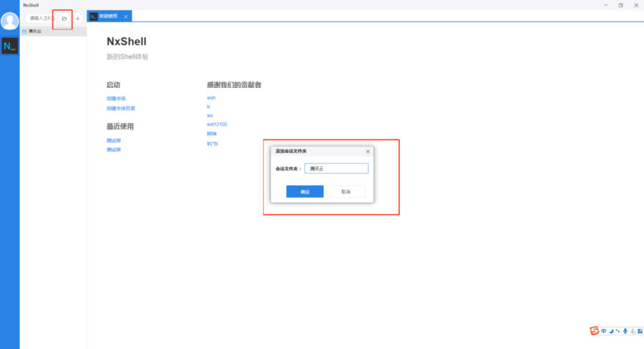Image resolution: width=644 pixels, height=349 pixels.
Task: Toggle punctuation mode in IME bar
Action: pyautogui.click(x=618, y=331)
